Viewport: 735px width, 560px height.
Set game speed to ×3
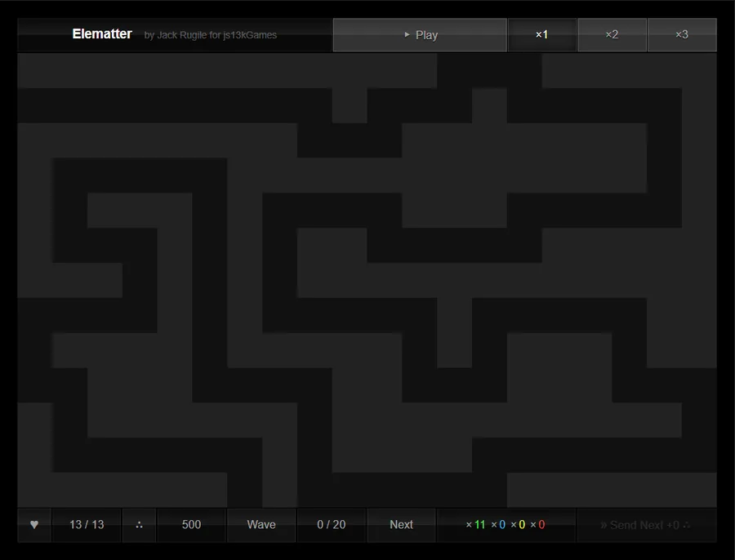click(682, 34)
